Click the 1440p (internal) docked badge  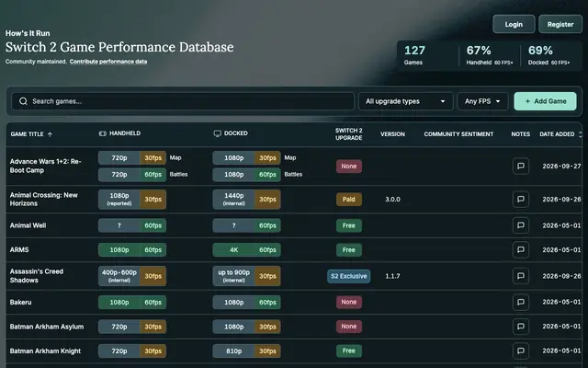click(x=233, y=200)
